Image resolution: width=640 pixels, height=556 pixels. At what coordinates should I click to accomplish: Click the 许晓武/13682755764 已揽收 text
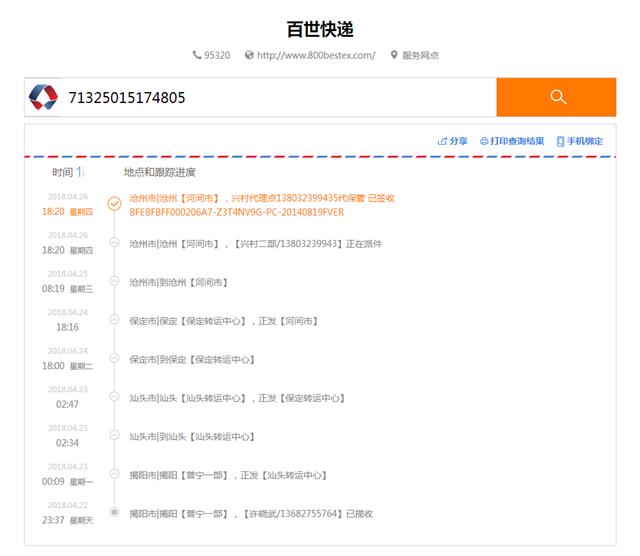click(x=251, y=514)
